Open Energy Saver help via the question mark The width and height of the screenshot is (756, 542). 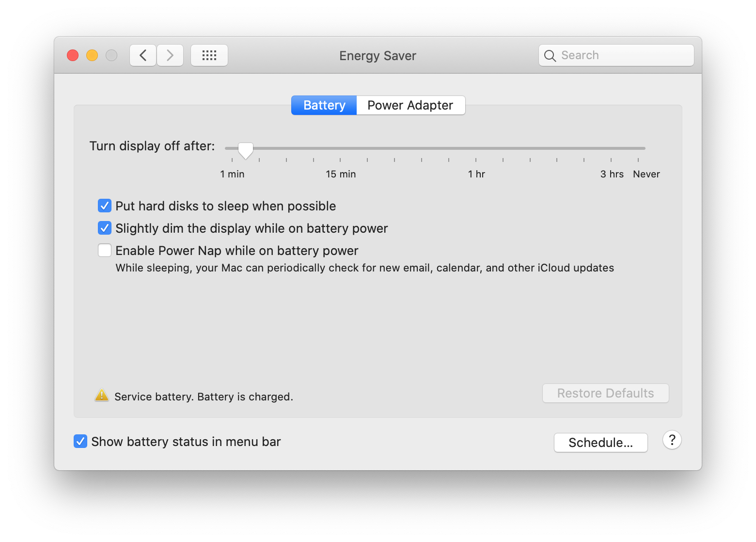tap(672, 440)
